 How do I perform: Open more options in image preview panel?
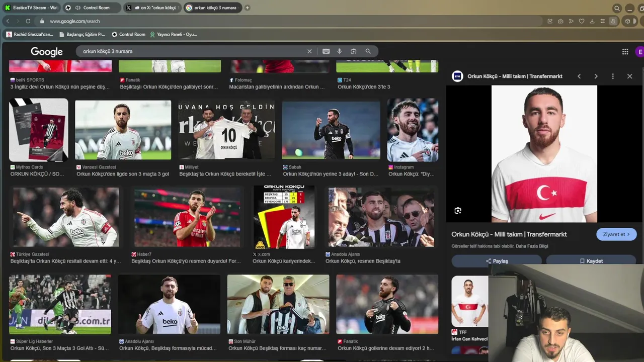[612, 76]
